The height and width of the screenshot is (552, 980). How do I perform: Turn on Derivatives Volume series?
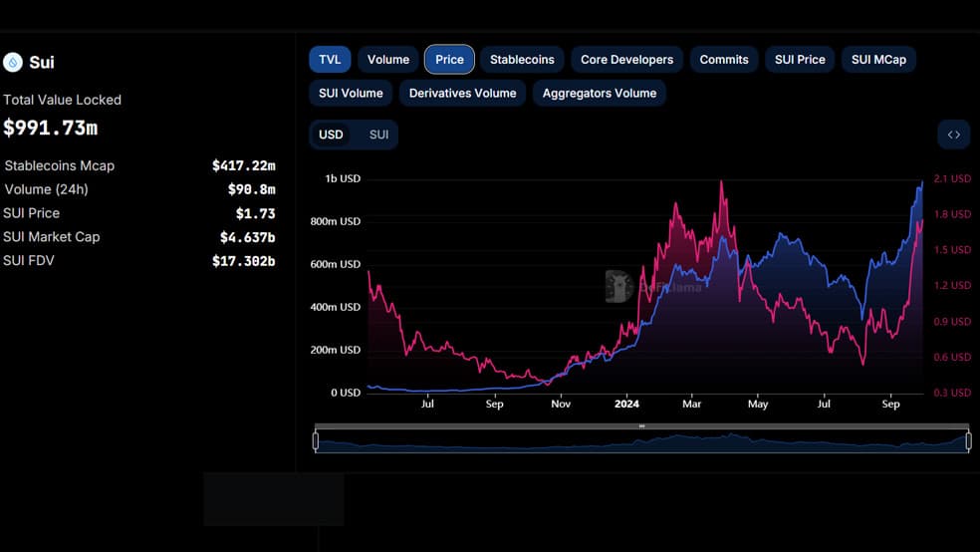coord(462,93)
